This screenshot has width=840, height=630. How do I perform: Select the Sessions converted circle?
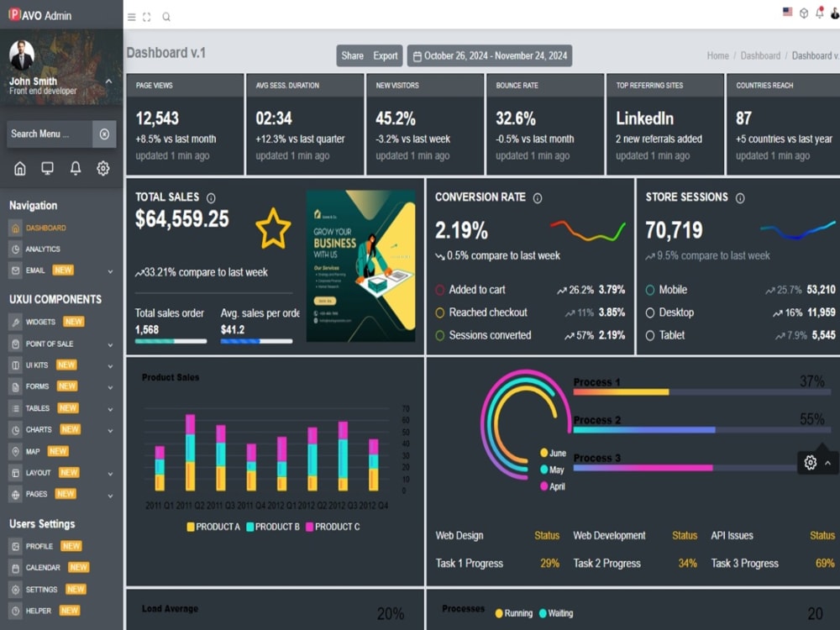[440, 336]
